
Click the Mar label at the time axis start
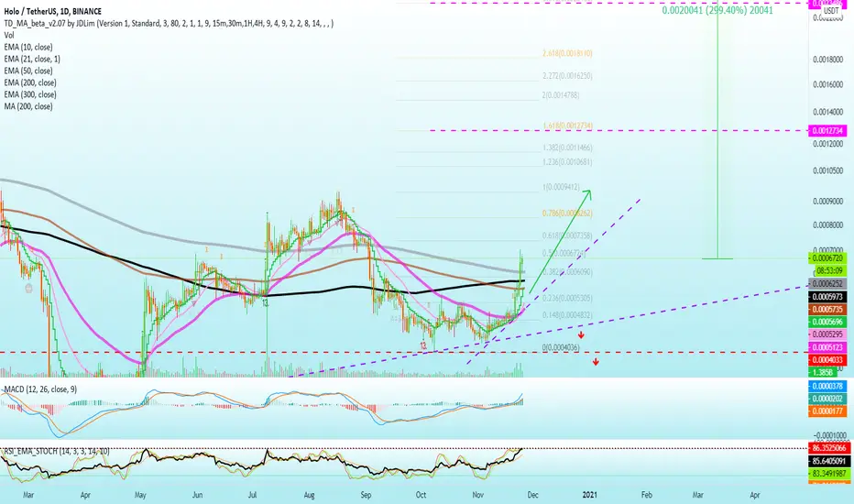(28, 495)
